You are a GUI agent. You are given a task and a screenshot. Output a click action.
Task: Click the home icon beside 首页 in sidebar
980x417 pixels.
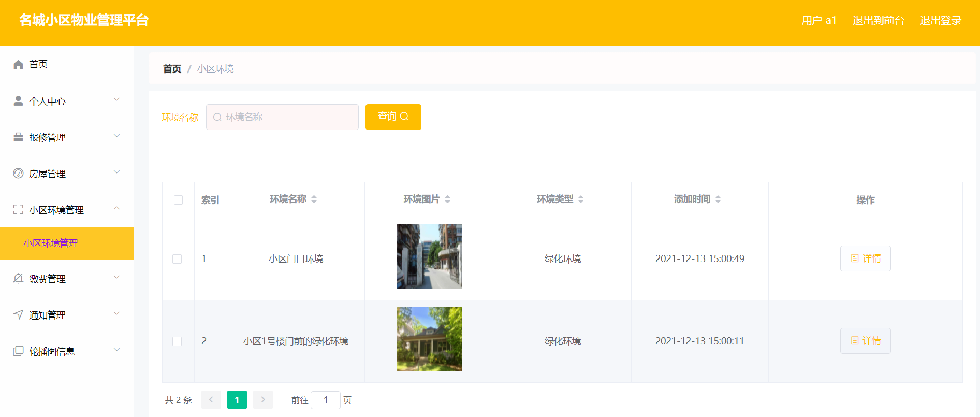(x=18, y=64)
